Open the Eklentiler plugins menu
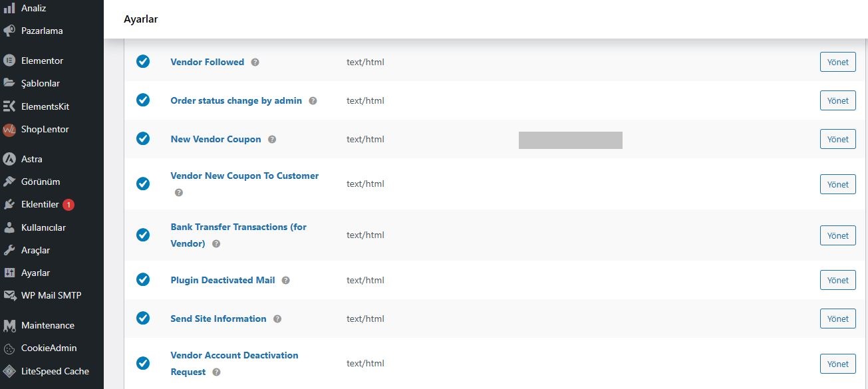This screenshot has width=868, height=389. (40, 205)
